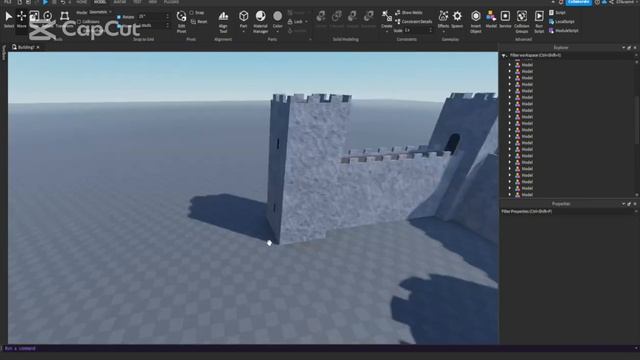Open the FILE menu
The width and height of the screenshot is (640, 360).
coord(8,2)
